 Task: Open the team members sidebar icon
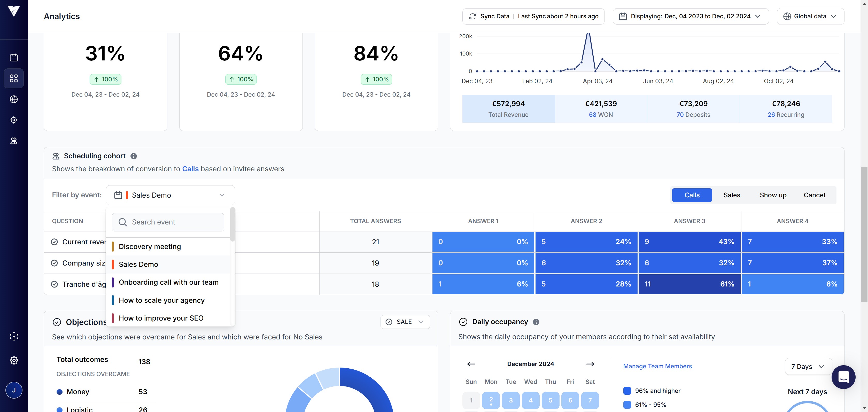(14, 141)
